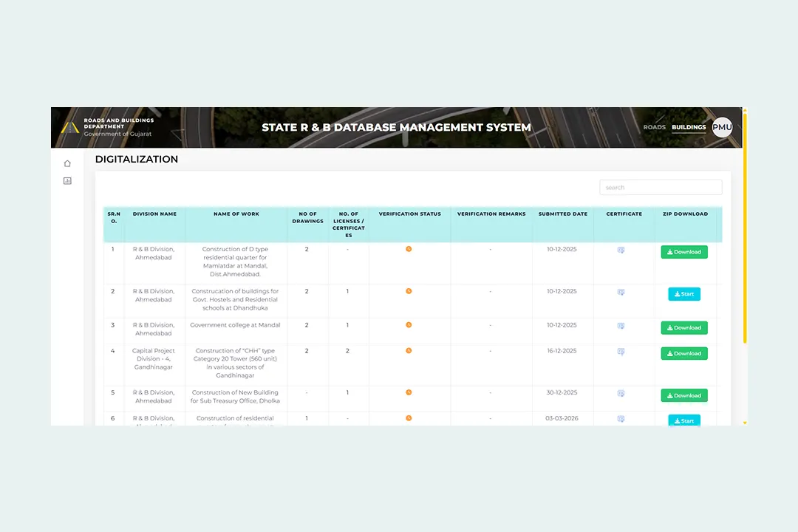Image resolution: width=798 pixels, height=532 pixels.
Task: Click the pending verification status icon on row 1
Action: coord(409,249)
